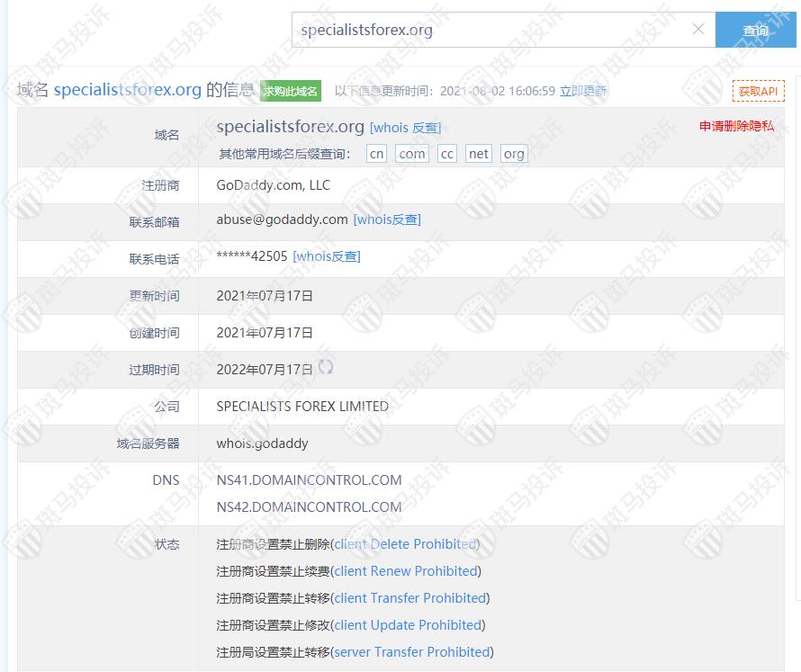
Task: Open the server Transfer Prohibited link
Action: (412, 652)
